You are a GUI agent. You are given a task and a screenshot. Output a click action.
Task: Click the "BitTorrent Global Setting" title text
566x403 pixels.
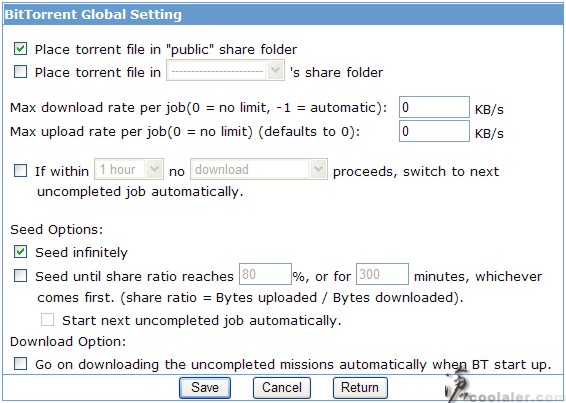tap(93, 14)
